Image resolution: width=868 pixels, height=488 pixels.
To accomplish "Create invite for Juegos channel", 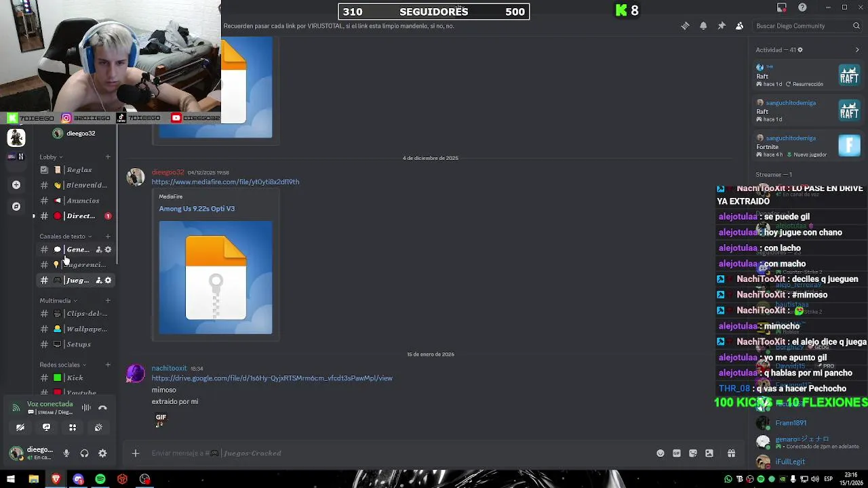I will click(98, 280).
